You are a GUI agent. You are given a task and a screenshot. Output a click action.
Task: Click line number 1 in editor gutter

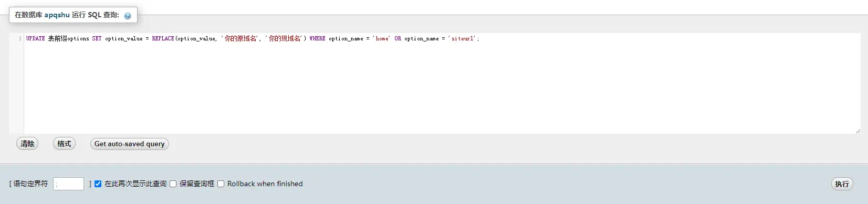[x=20, y=38]
